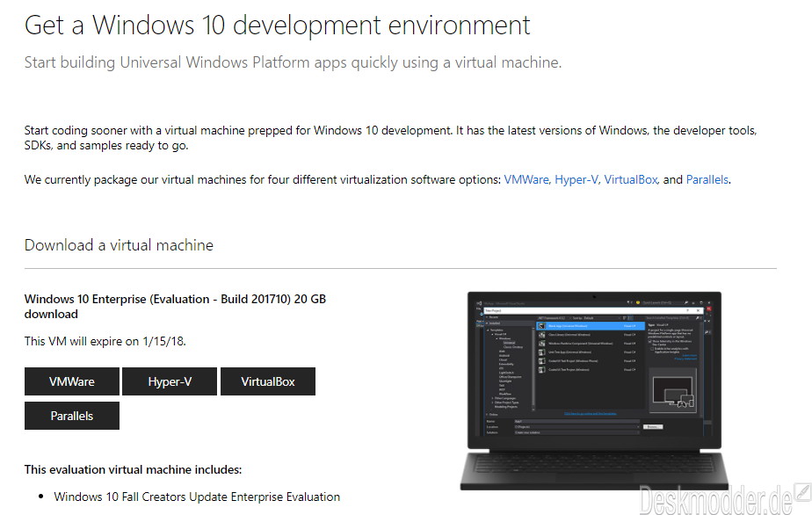The image size is (812, 515).
Task: Click the 'This VM will expire on 1/15/18.' text
Action: [x=105, y=342]
